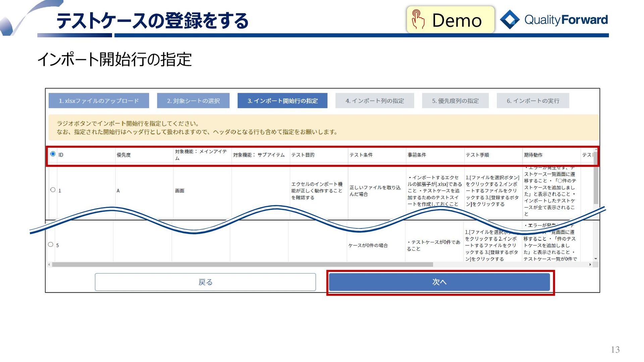This screenshot has width=644, height=362.
Task: Select the radio button for row 1
Action: pyautogui.click(x=53, y=190)
